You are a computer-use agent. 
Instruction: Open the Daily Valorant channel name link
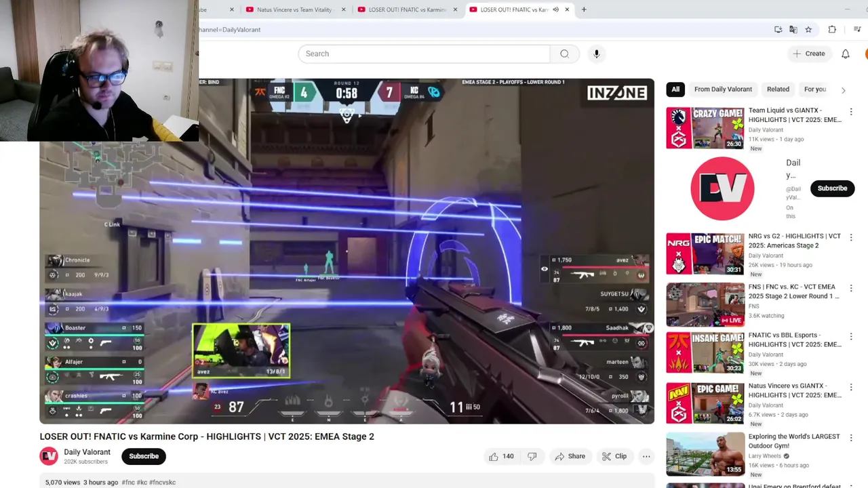[x=87, y=452]
